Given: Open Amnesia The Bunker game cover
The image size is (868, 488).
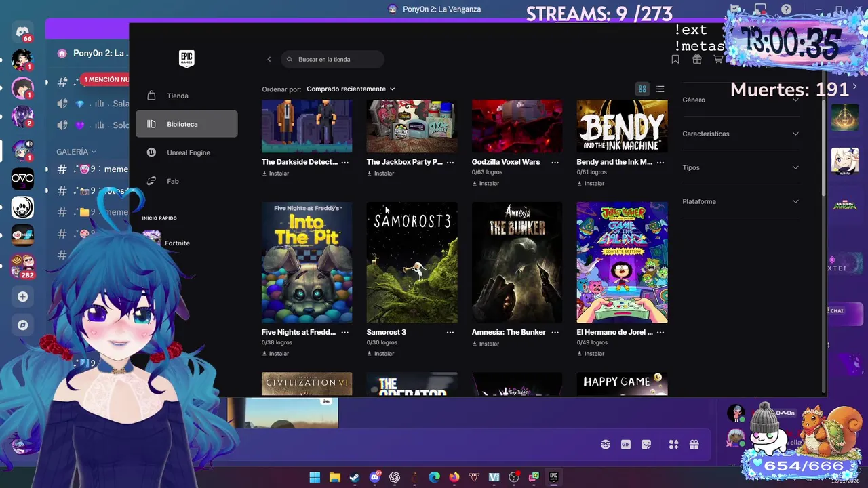Looking at the screenshot, I should [x=517, y=262].
